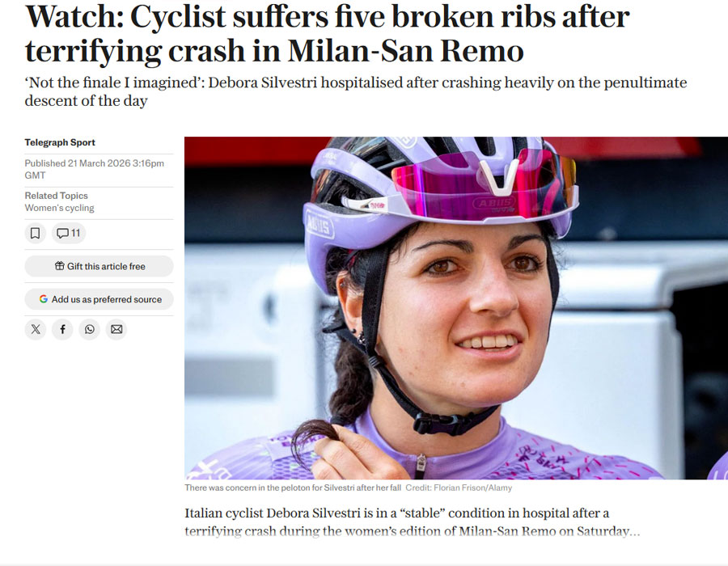
Task: Click the Telegraph Sport byline
Action: click(x=60, y=142)
